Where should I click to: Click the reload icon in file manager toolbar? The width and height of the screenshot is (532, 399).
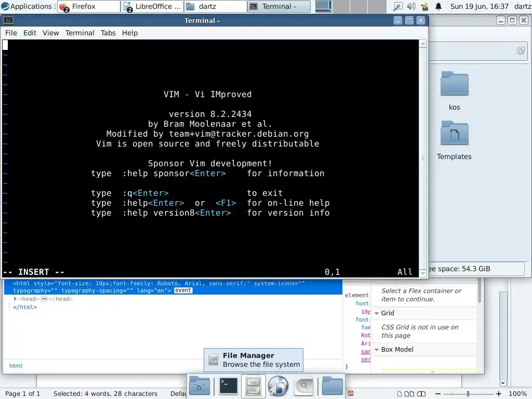pyautogui.click(x=521, y=51)
